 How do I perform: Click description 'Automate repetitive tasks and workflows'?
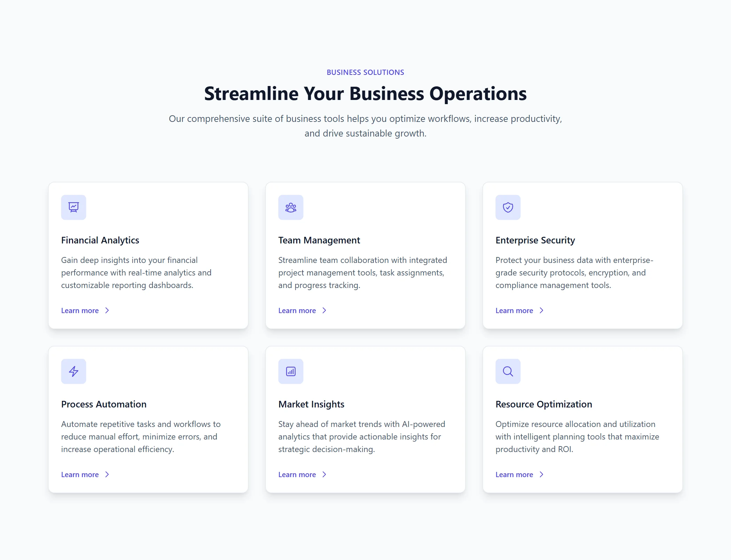[141, 437]
